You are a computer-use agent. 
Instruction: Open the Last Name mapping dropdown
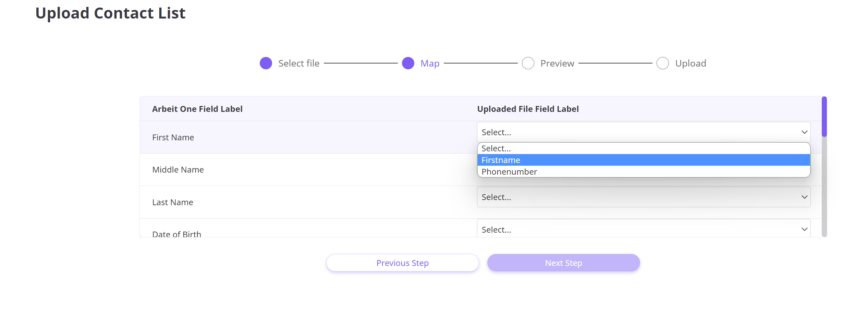644,197
